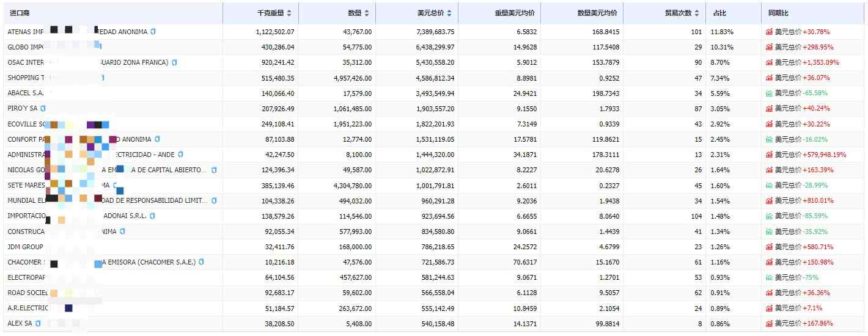
Task: Open trend chart icon for +580.71% row
Action: click(769, 247)
